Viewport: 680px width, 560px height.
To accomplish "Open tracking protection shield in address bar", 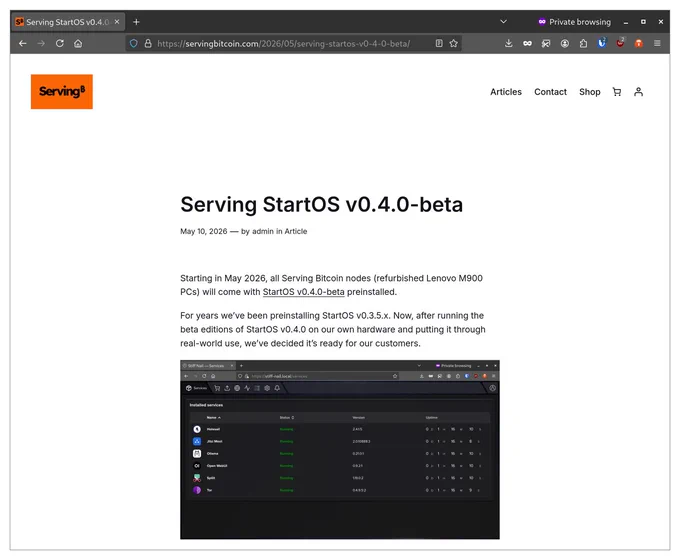I will pos(134,43).
